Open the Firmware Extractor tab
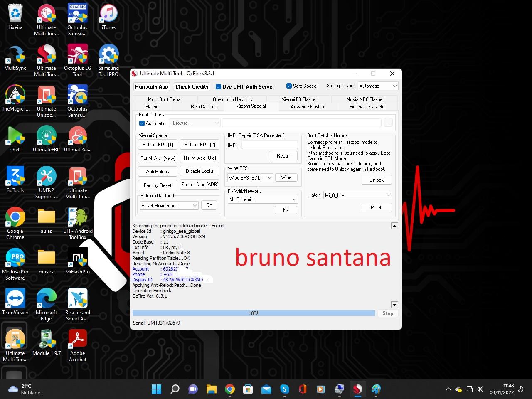The image size is (532, 399). (368, 107)
